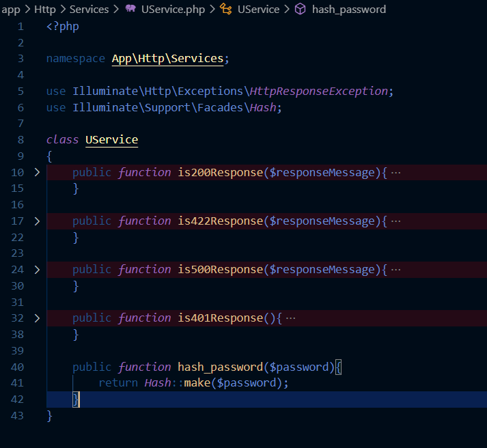This screenshot has height=448, width=487.
Task: Click the PHP elephant icon in breadcrumb
Action: (x=130, y=9)
